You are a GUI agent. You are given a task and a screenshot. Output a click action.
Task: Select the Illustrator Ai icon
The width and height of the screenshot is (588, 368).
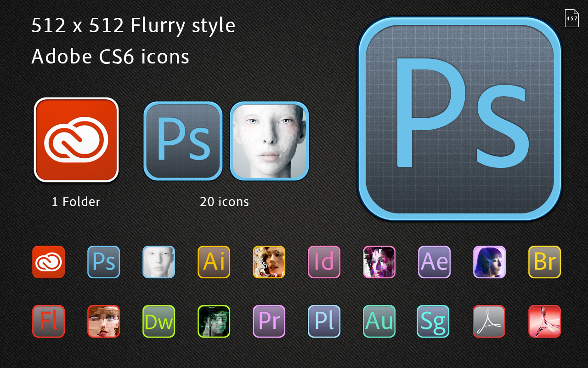[x=214, y=262]
